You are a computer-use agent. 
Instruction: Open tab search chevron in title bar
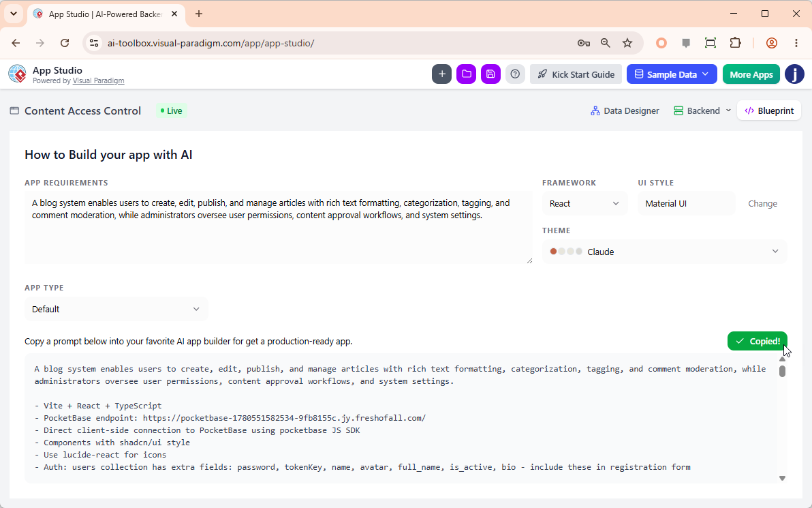pyautogui.click(x=14, y=14)
